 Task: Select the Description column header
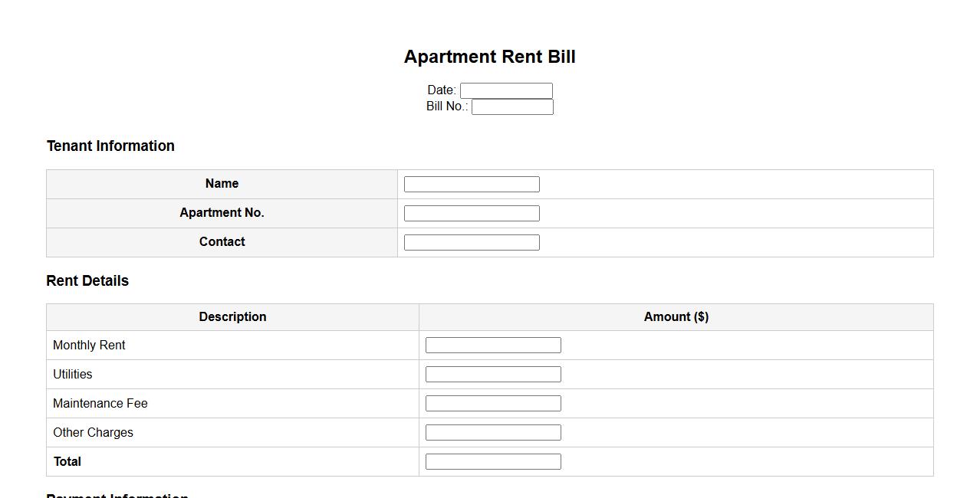pyautogui.click(x=232, y=316)
